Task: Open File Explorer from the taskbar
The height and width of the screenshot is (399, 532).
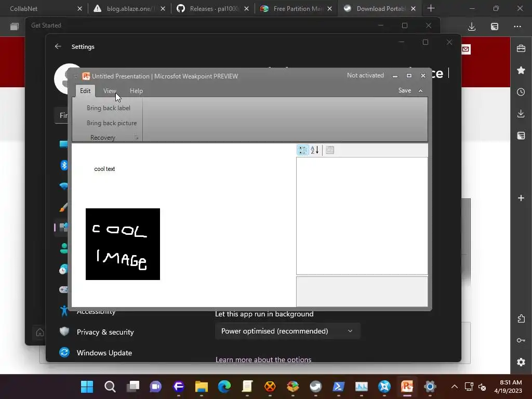Action: [x=201, y=387]
